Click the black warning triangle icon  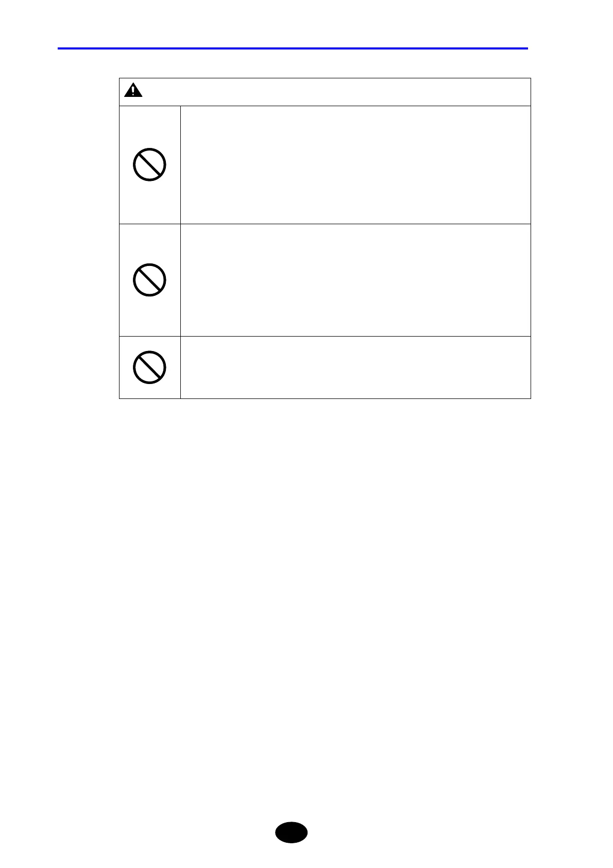133,91
